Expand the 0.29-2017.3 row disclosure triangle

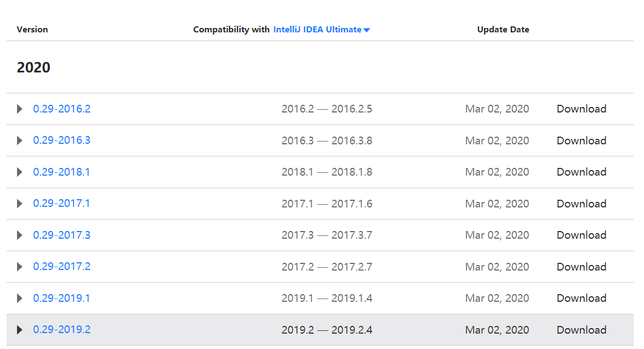20,235
